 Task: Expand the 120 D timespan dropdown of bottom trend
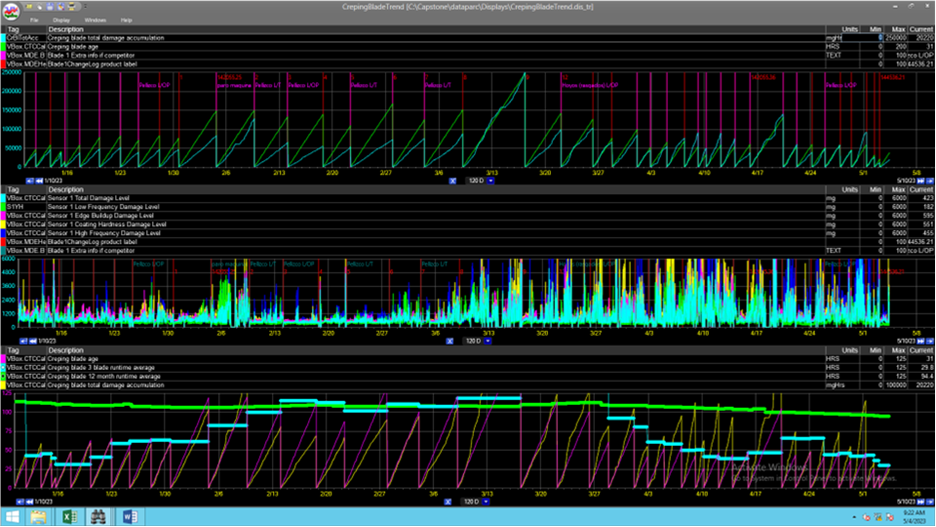[486, 502]
